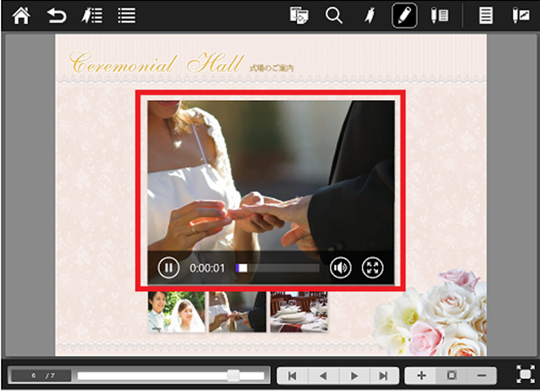Pause the wedding video
Viewport: 540px width, 392px height.
[168, 267]
